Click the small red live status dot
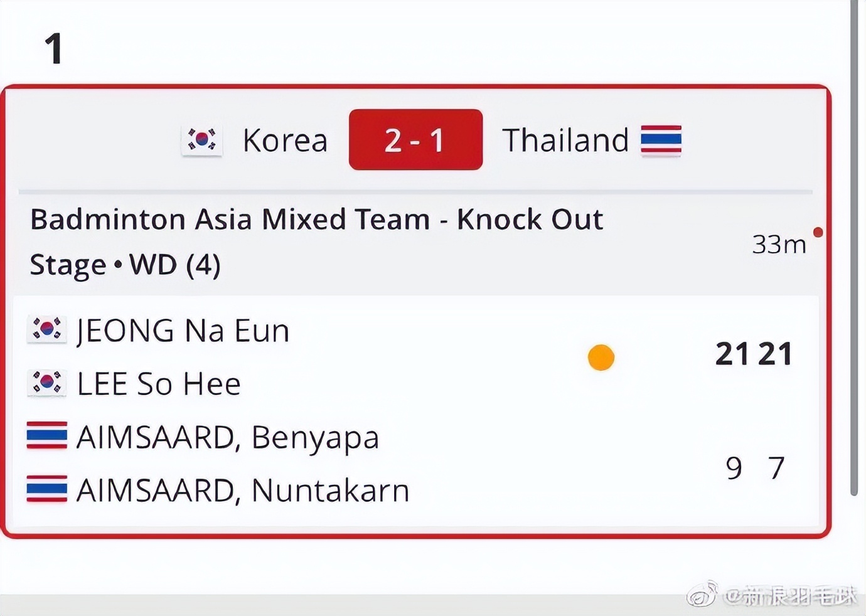 tap(818, 233)
